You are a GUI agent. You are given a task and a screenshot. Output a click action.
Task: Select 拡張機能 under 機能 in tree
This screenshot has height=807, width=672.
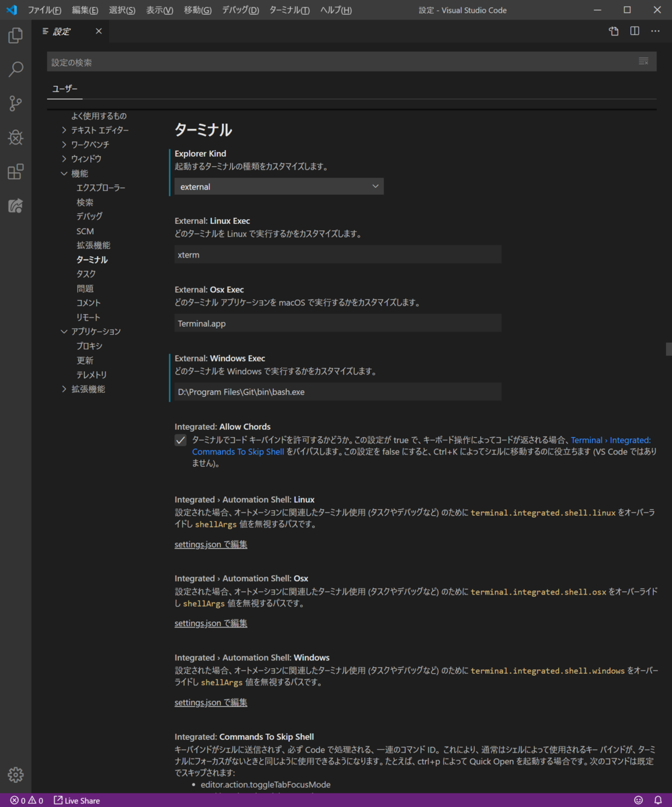(94, 245)
